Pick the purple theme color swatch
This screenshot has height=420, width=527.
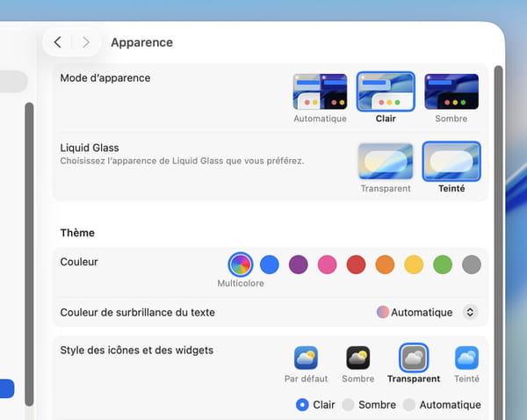click(299, 264)
